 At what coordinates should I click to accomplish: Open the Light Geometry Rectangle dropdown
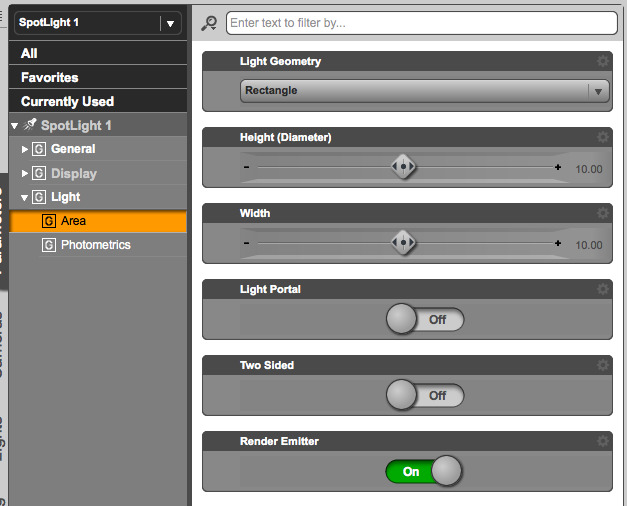(x=425, y=91)
